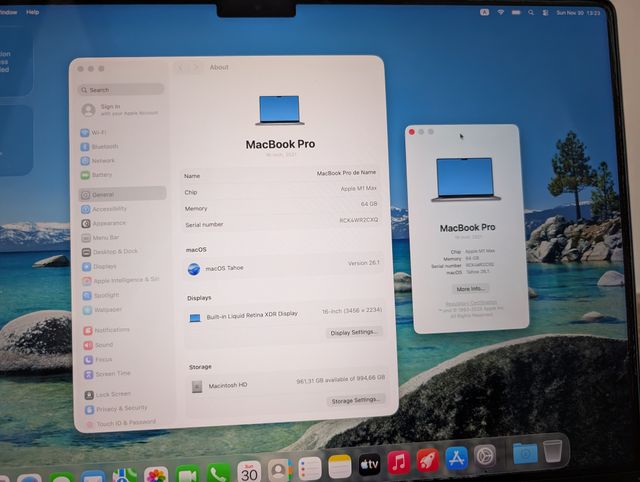The width and height of the screenshot is (640, 482).
Task: Open Battery settings in the sidebar
Action: [x=96, y=175]
